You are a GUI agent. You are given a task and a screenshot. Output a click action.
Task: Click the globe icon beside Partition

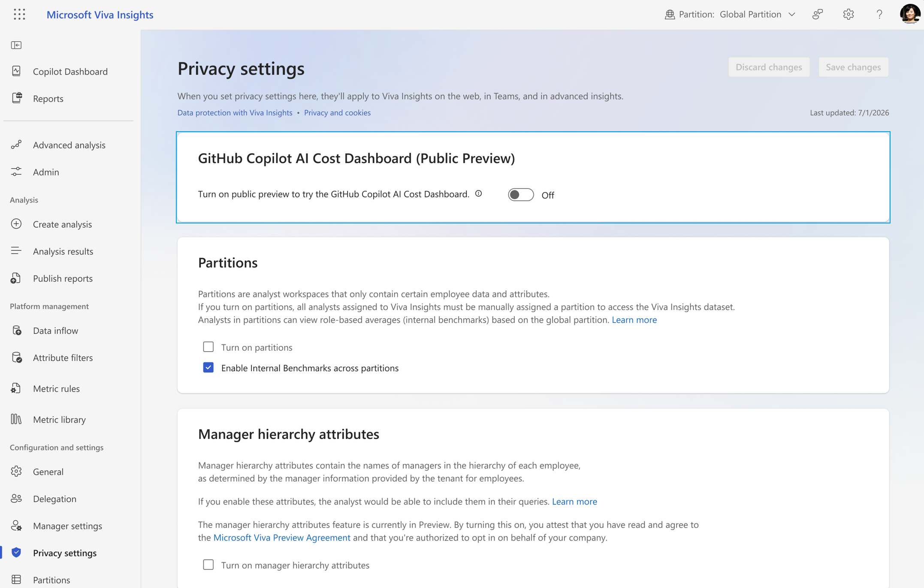click(x=670, y=14)
